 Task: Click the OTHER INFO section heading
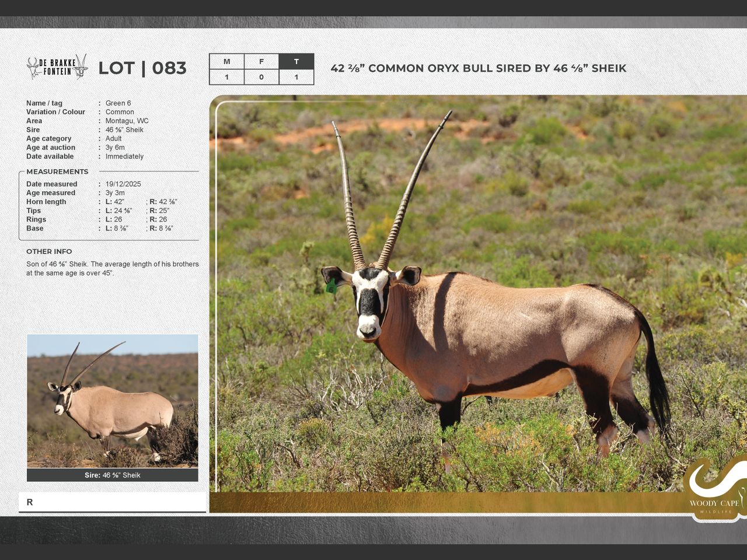pos(49,251)
